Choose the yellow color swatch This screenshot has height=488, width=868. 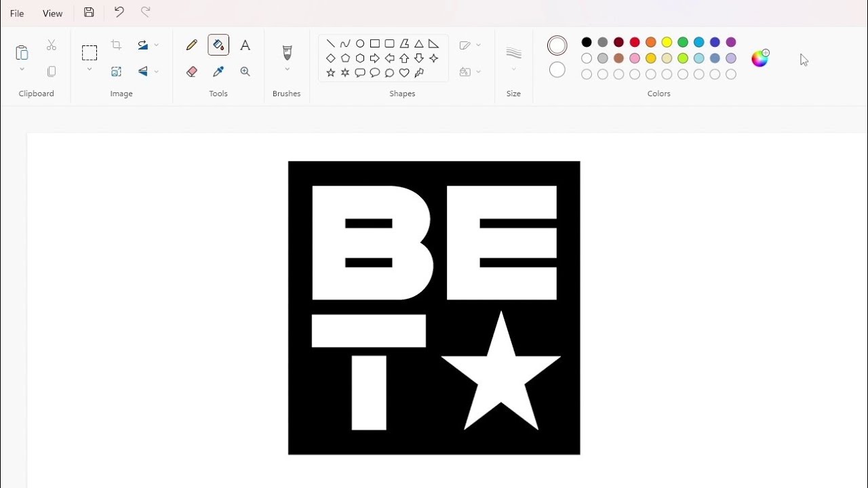(667, 43)
